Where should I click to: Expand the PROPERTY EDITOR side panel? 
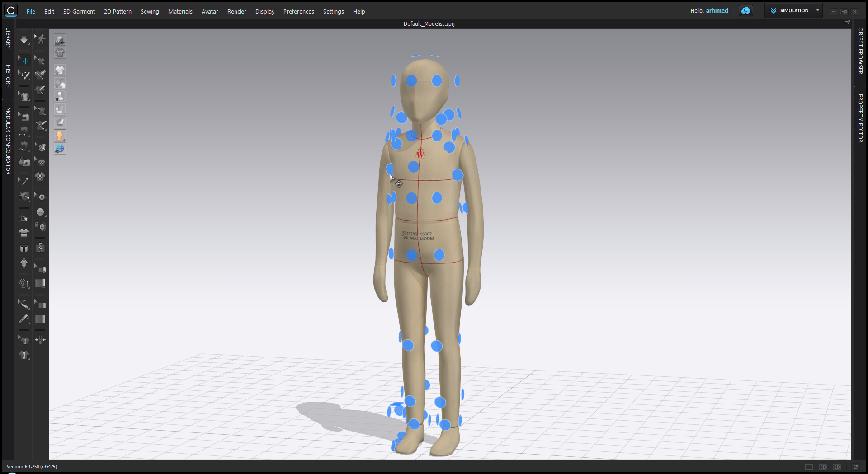click(860, 118)
